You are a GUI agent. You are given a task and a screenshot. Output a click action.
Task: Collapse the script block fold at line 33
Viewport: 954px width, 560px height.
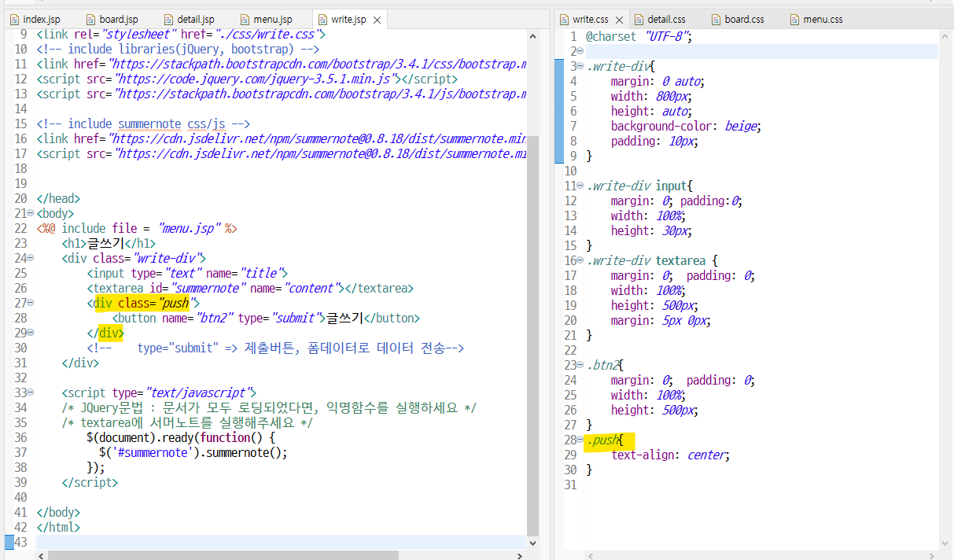tap(31, 392)
